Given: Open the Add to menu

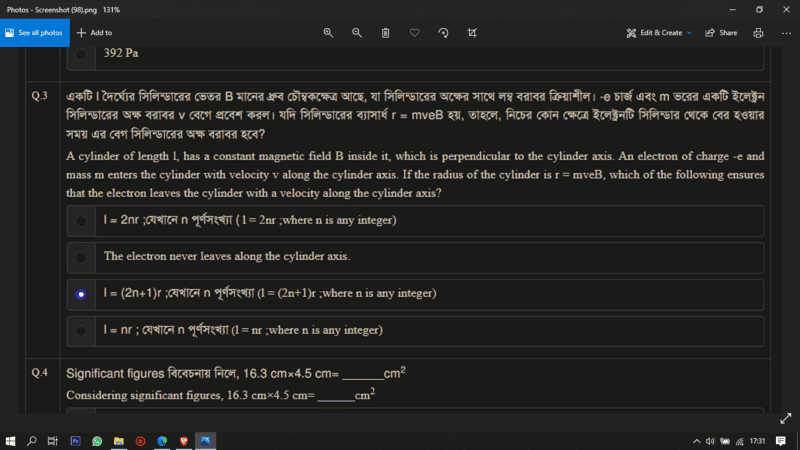Looking at the screenshot, I should 94,33.
